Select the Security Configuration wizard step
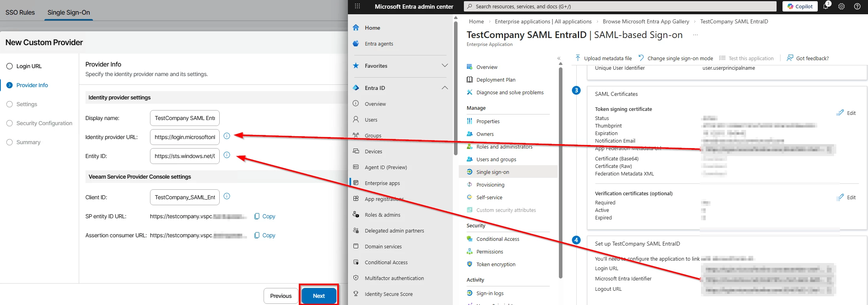 click(x=39, y=123)
